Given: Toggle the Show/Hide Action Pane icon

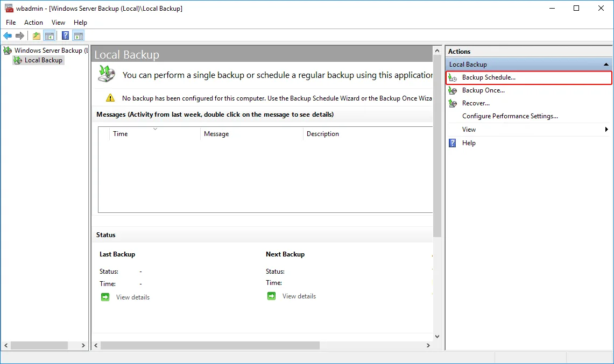Looking at the screenshot, I should [79, 35].
